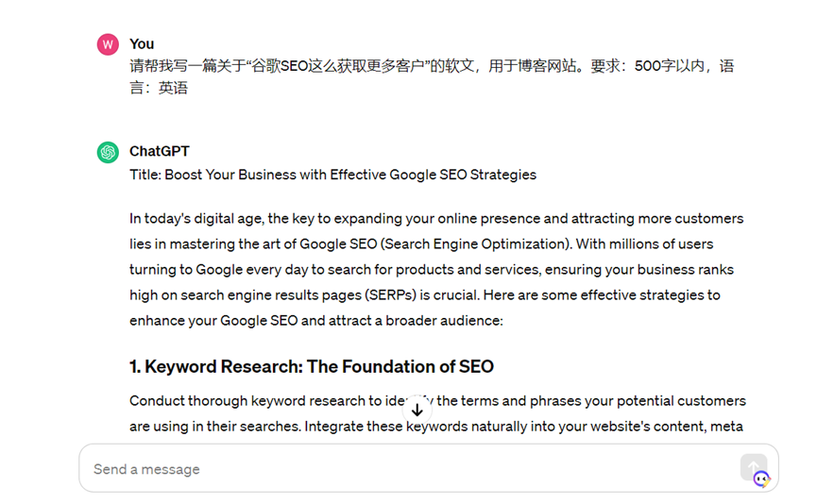This screenshot has height=504, width=817.
Task: Click the winking-face pencil extension icon
Action: (x=761, y=479)
